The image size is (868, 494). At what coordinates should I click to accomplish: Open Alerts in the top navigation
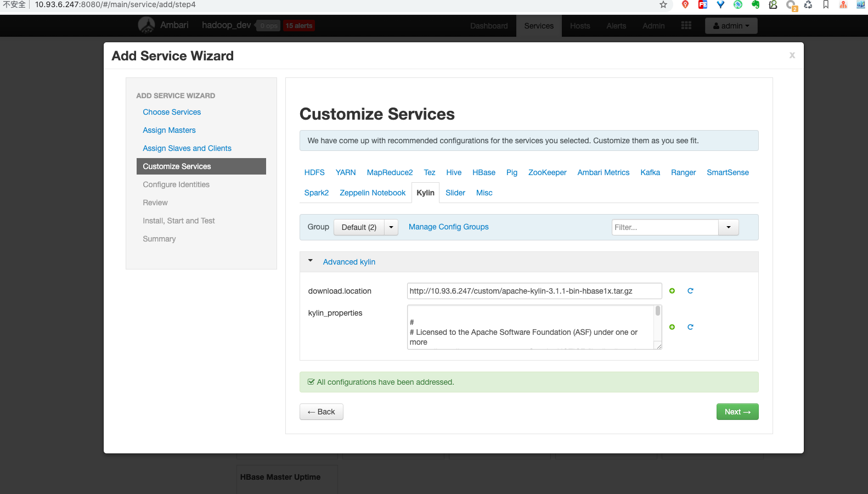[x=616, y=26]
